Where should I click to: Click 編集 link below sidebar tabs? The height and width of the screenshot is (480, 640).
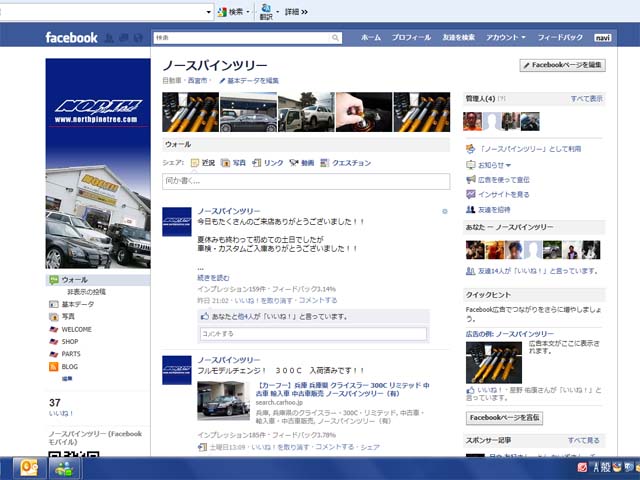tap(67, 379)
